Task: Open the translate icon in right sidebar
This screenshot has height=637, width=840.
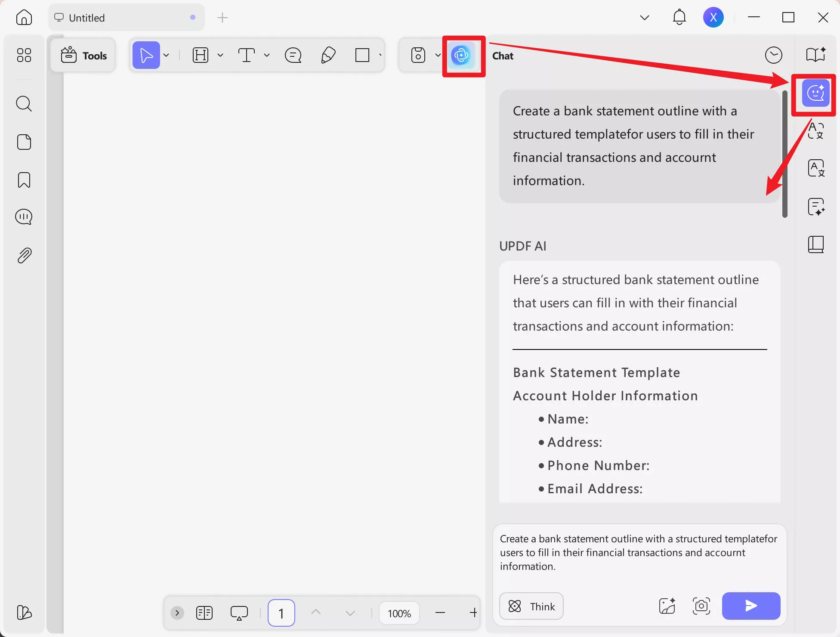Action: 815,130
